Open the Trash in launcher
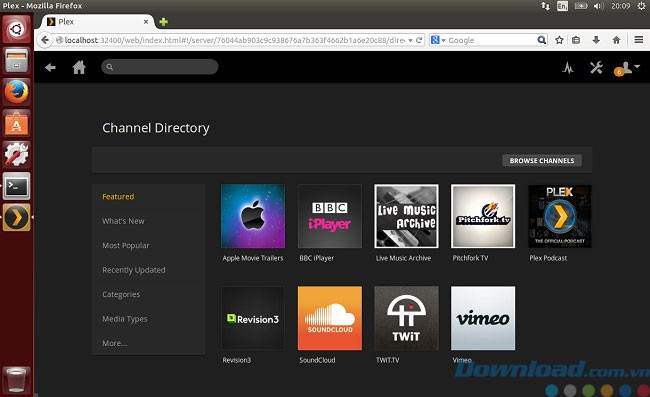Screen dimensions: 650x397 pyautogui.click(x=17, y=380)
